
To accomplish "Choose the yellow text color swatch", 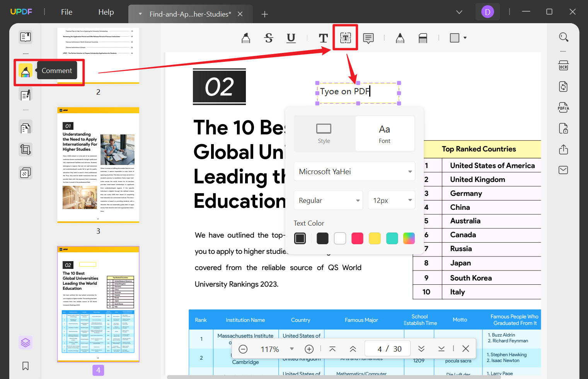I will point(375,238).
